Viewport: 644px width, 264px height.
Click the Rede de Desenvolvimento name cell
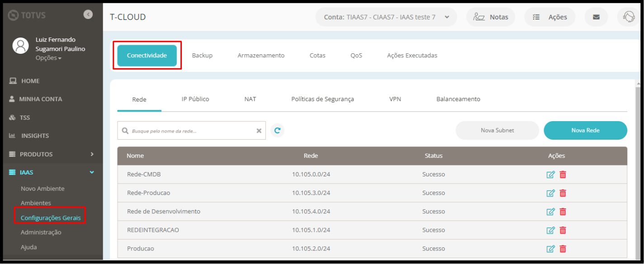(x=164, y=212)
